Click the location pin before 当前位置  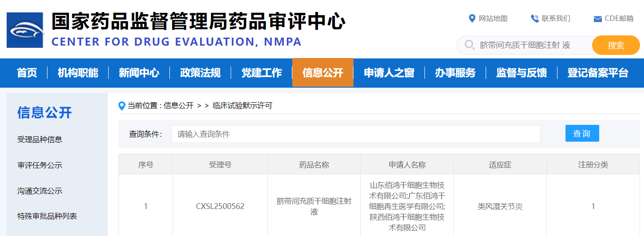click(x=122, y=106)
